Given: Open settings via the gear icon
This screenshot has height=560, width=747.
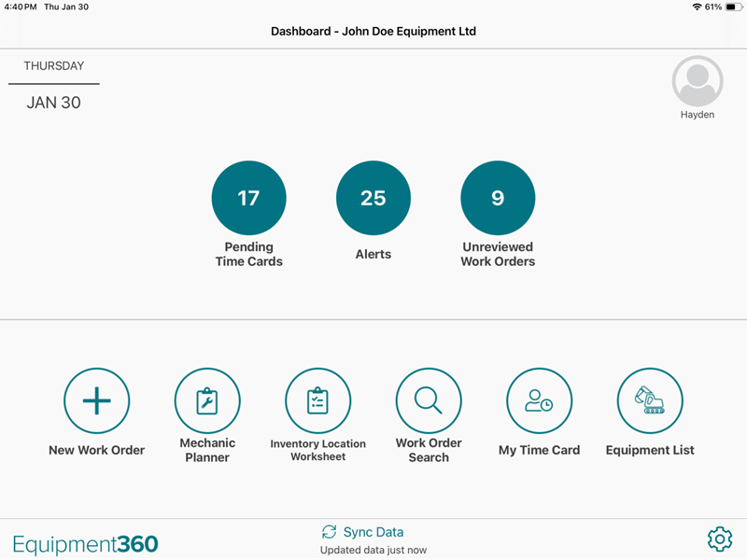Looking at the screenshot, I should pos(719,539).
